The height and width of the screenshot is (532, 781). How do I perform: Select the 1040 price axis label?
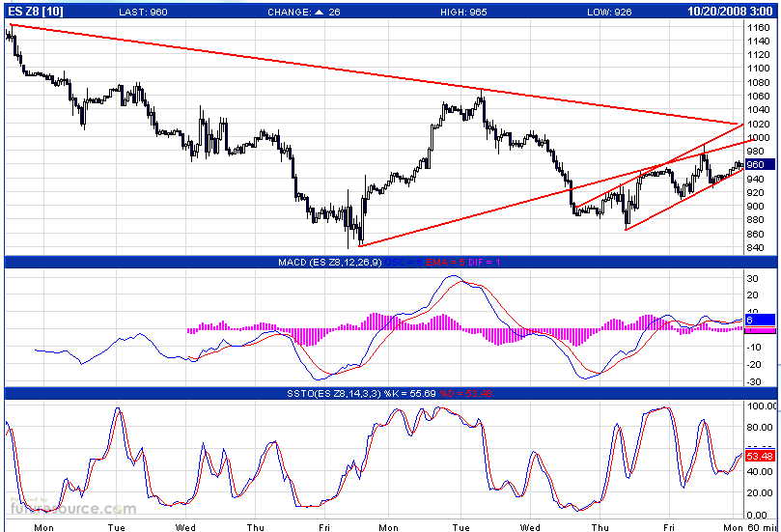[758, 110]
